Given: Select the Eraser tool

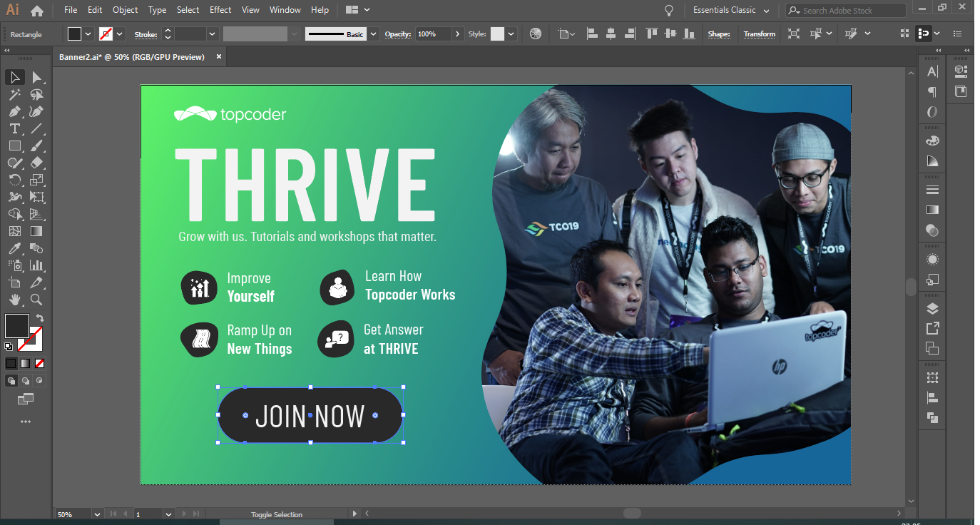Looking at the screenshot, I should click(36, 163).
